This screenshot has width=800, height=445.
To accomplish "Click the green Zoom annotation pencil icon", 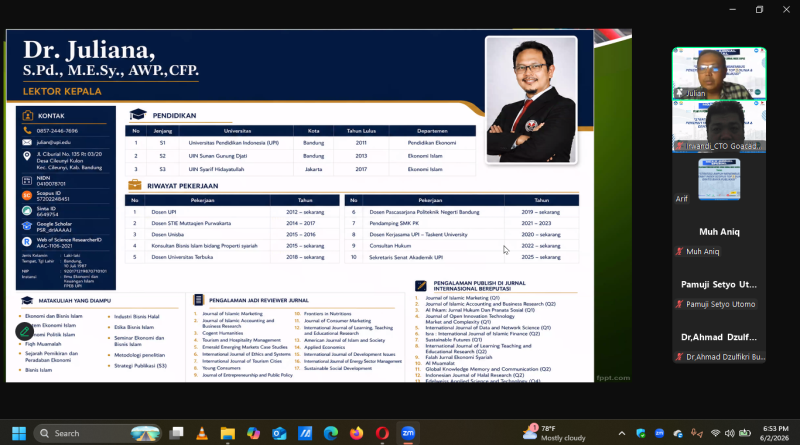I will [x=24, y=332].
